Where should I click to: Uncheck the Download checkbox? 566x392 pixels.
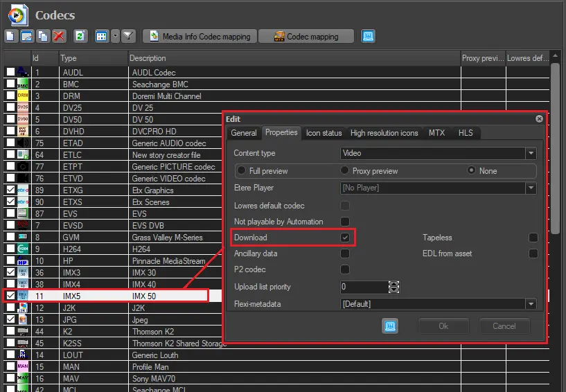(x=345, y=238)
